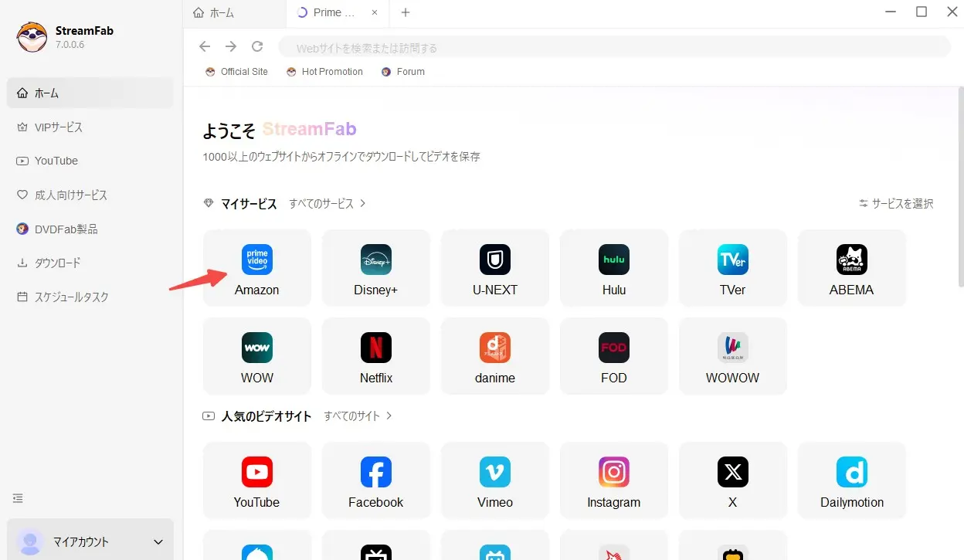Focus the website search address field
The width and height of the screenshot is (964, 560).
[x=614, y=47]
